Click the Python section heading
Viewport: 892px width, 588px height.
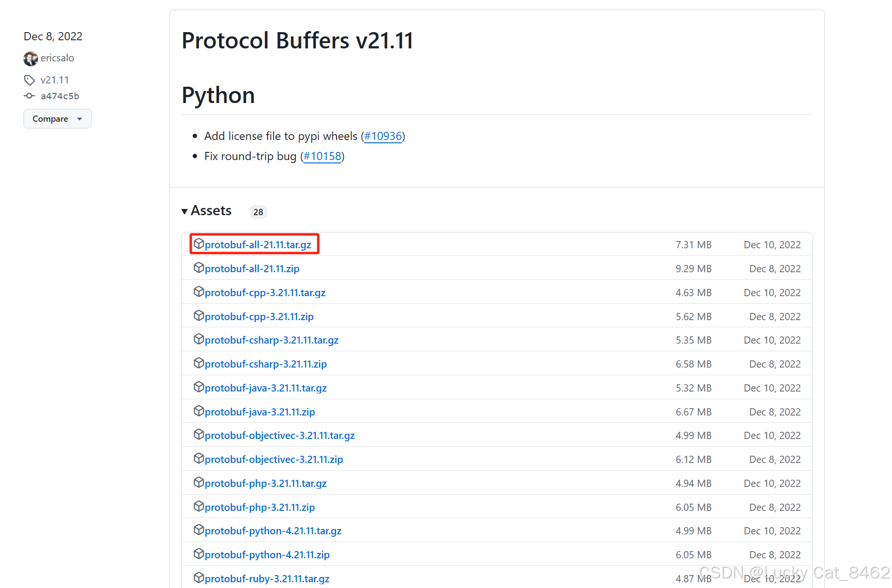coord(218,95)
